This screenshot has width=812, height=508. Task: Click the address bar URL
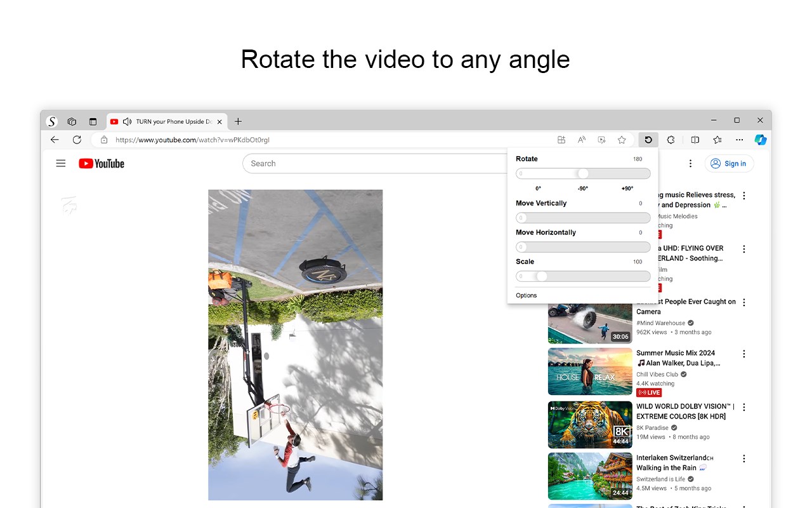pyautogui.click(x=192, y=140)
